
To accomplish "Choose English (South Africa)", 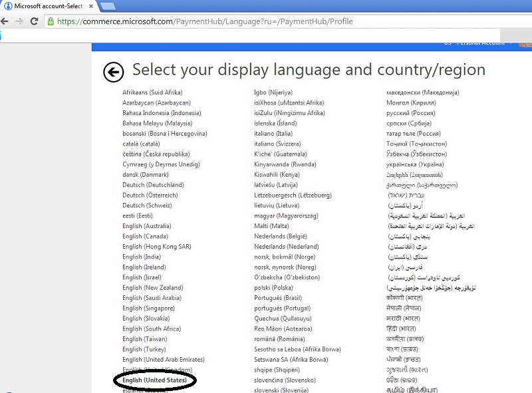I will point(152,328).
